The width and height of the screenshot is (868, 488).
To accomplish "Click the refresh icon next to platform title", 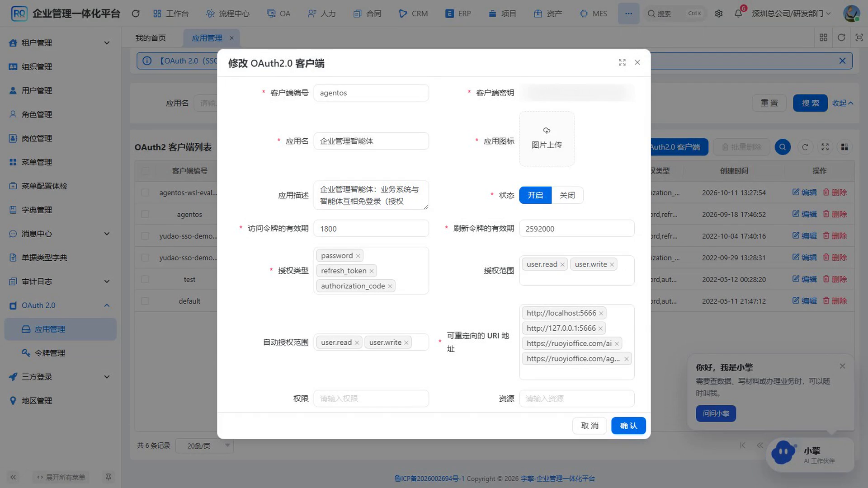I will pyautogui.click(x=136, y=14).
